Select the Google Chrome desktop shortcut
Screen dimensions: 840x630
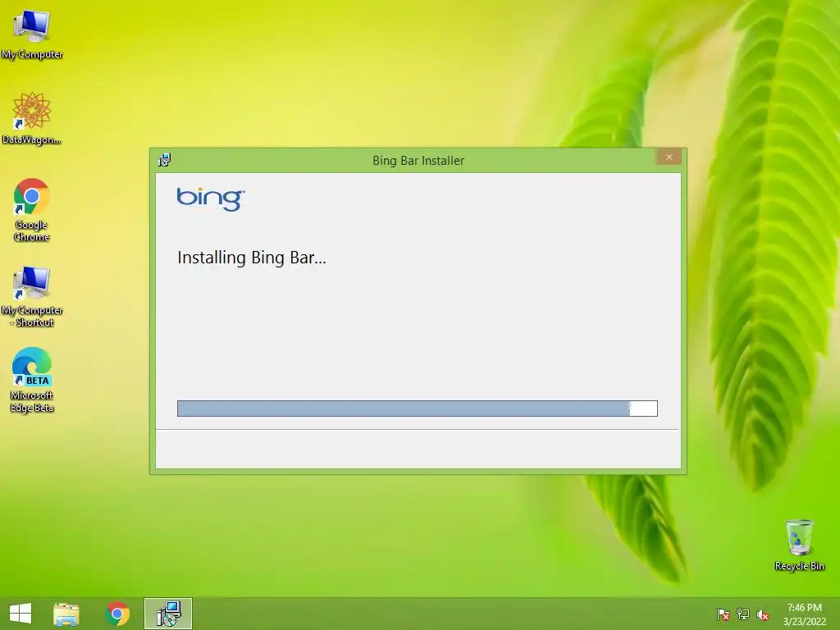(x=32, y=209)
